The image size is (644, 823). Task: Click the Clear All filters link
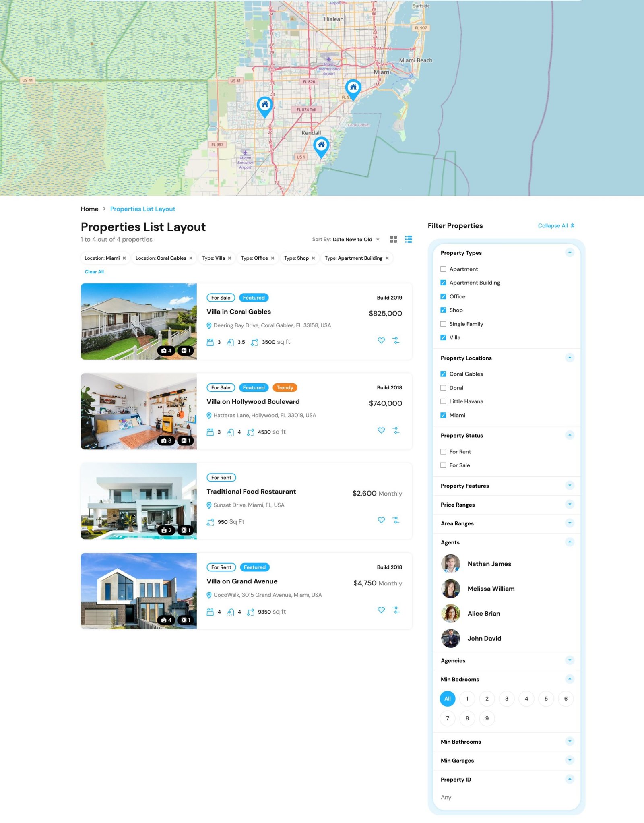point(94,272)
